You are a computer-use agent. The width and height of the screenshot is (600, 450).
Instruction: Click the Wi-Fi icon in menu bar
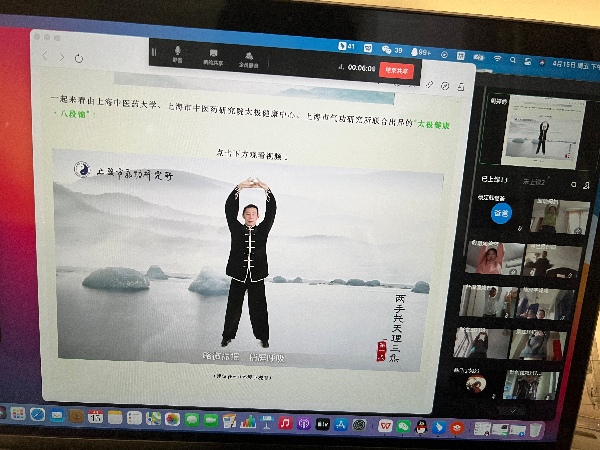[x=497, y=59]
